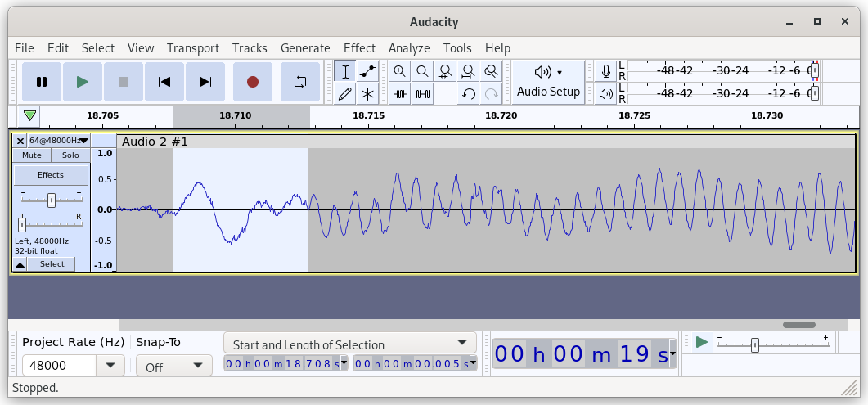Click the Audio Setup button
This screenshot has height=405, width=868.
(x=548, y=82)
